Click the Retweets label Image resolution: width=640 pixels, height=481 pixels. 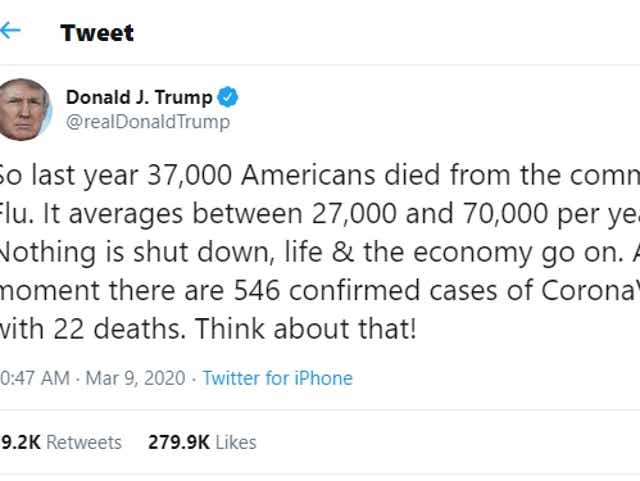point(84,442)
